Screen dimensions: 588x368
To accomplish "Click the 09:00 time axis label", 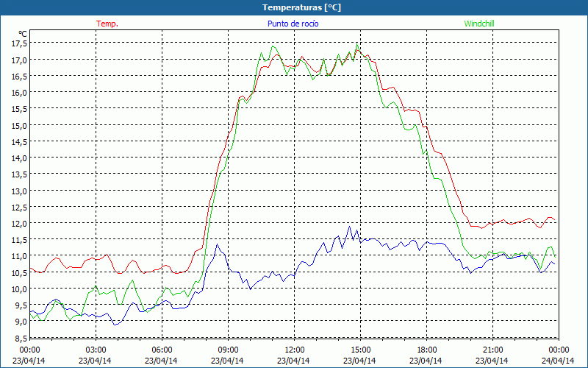I will [x=228, y=350].
